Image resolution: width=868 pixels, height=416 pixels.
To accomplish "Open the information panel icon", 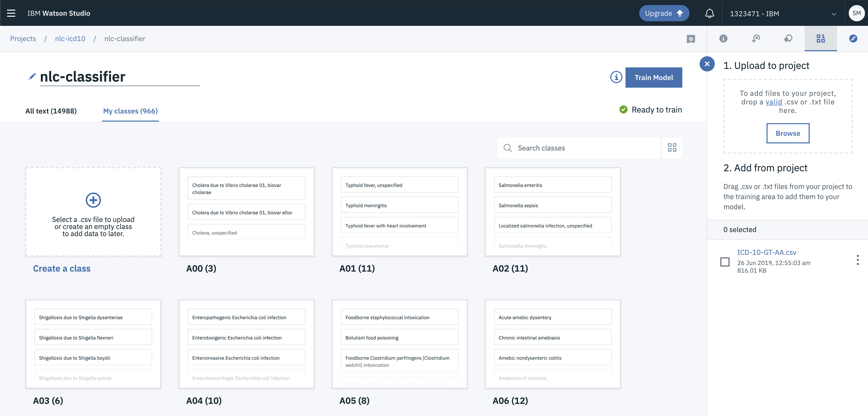I will (x=723, y=39).
